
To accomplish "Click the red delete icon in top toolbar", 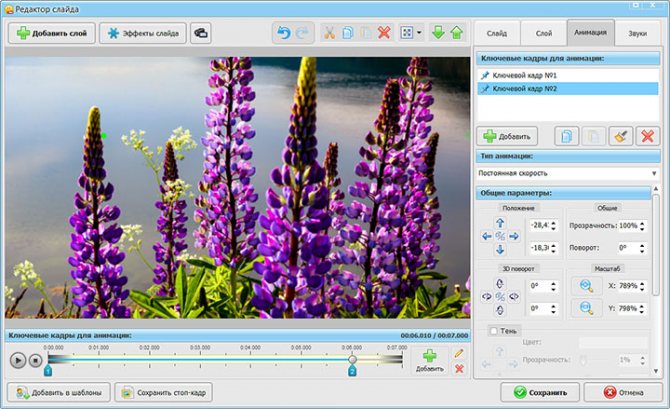I will (x=384, y=33).
